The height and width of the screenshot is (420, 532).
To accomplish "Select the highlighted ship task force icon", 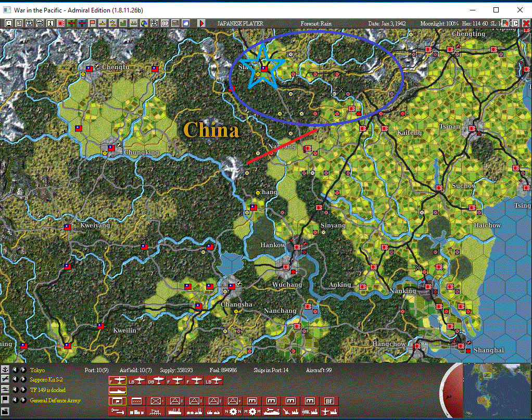I will [118, 391].
